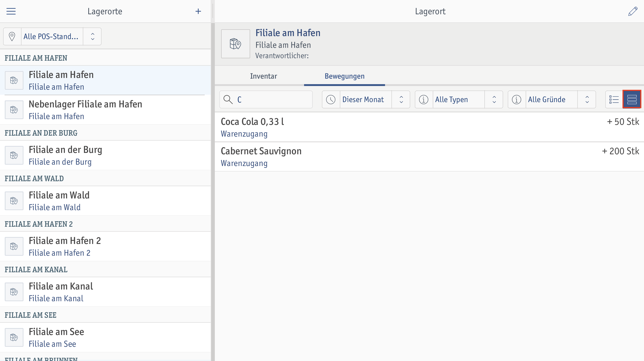This screenshot has height=361, width=644.
Task: Click the search field containing C
Action: pyautogui.click(x=266, y=100)
